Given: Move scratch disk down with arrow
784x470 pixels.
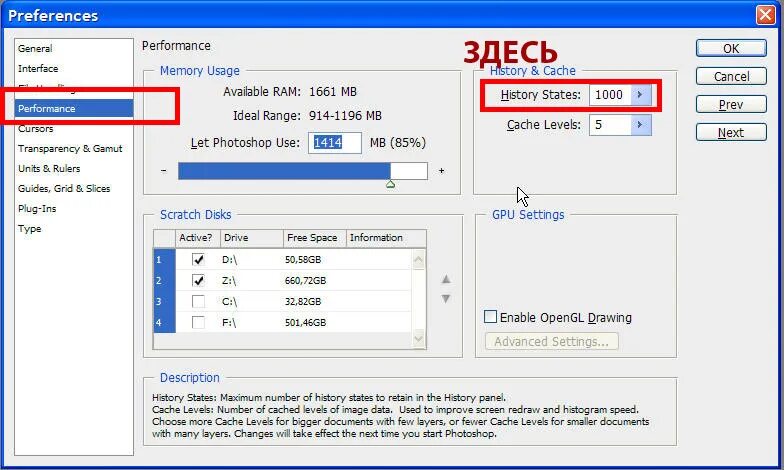Looking at the screenshot, I should [x=446, y=298].
